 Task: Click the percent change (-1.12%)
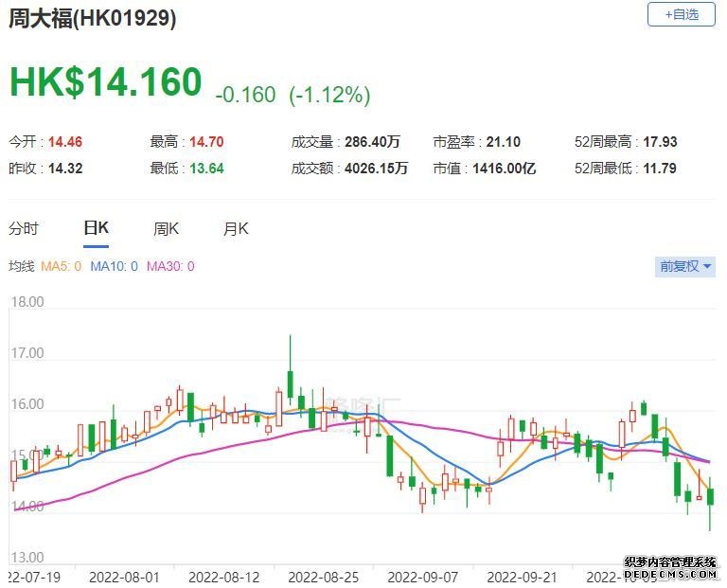click(x=329, y=95)
